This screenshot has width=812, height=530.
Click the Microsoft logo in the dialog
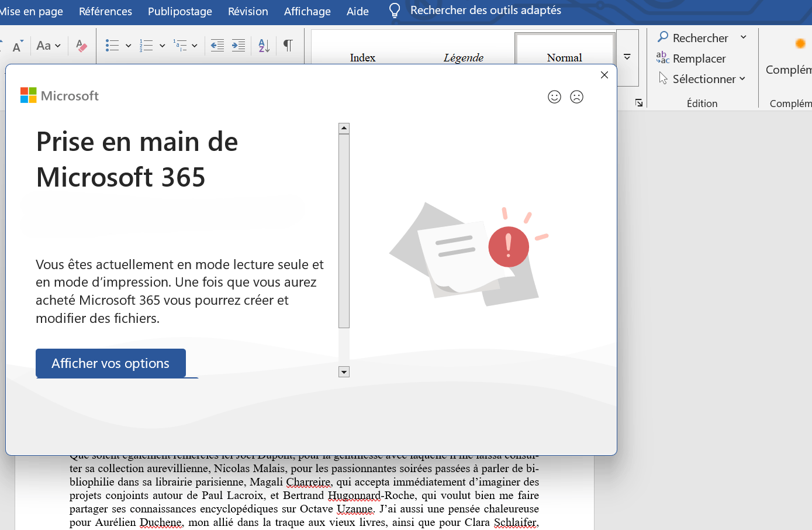coord(60,95)
